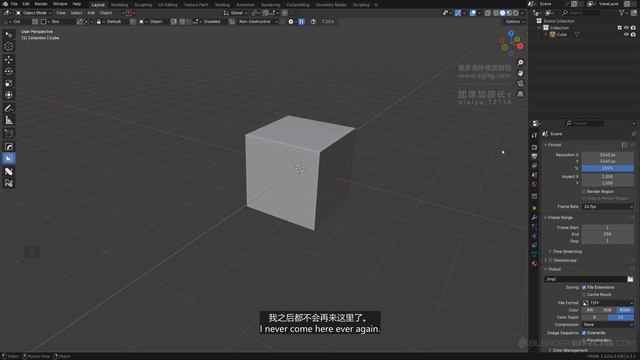Hide the Collection with eye icon
Image resolution: width=640 pixels, height=360 pixels.
coord(626,28)
